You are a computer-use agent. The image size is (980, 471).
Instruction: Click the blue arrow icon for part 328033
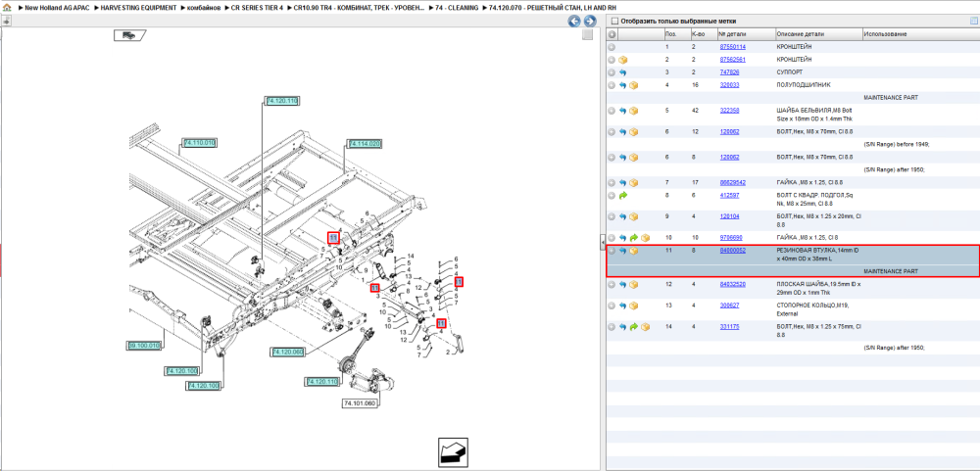coord(623,85)
